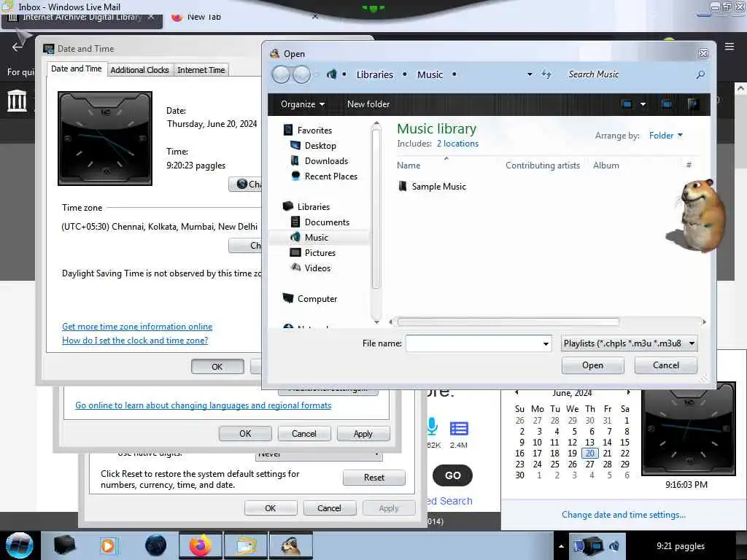This screenshot has height=560, width=747.
Task: Open How do I set the clock link
Action: point(135,340)
